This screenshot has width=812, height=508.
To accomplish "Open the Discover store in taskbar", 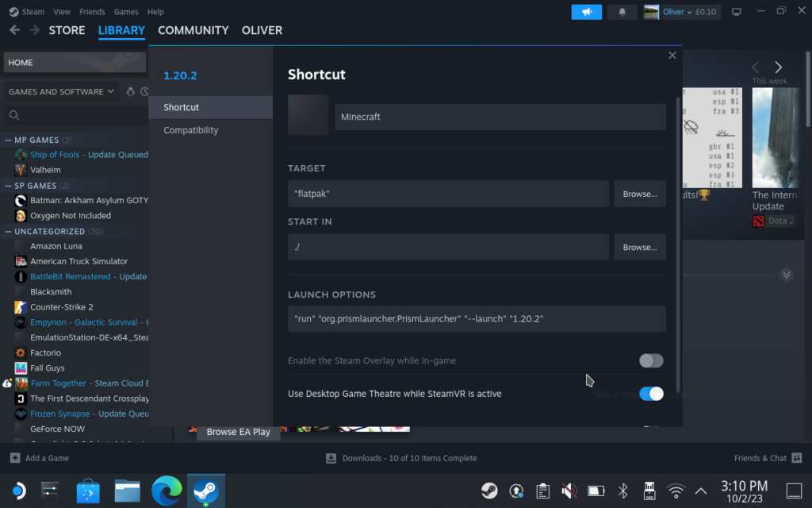I will coord(88,491).
